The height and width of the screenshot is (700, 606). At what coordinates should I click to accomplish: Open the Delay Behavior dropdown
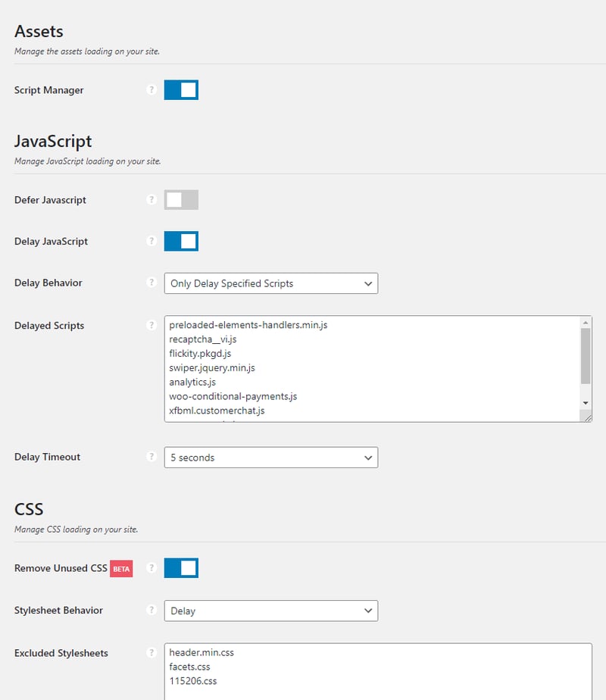(270, 283)
